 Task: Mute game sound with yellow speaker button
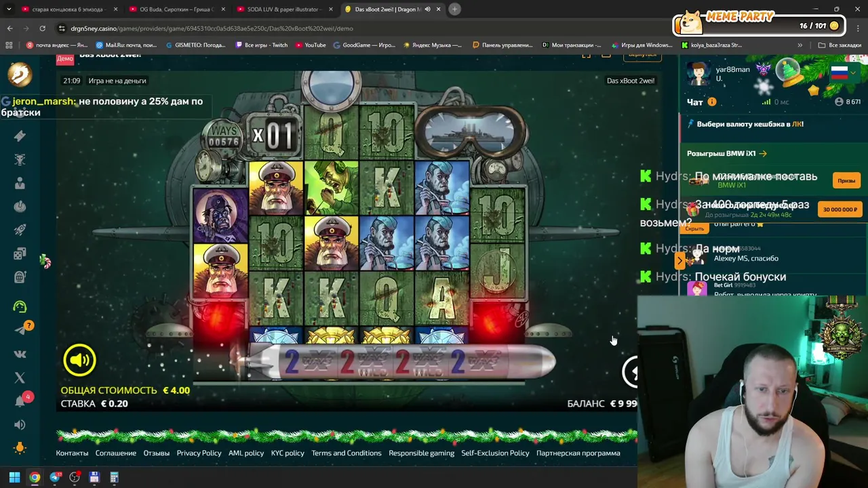(79, 360)
